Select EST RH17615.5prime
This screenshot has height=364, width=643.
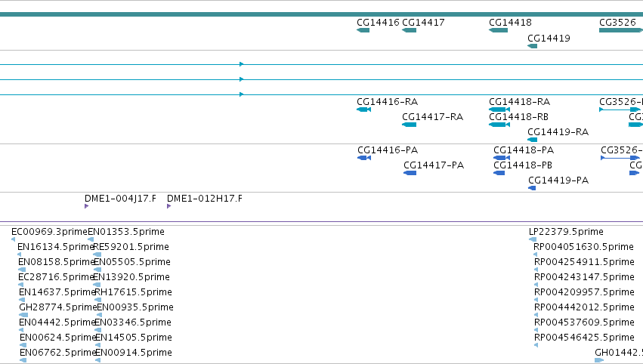(133, 293)
